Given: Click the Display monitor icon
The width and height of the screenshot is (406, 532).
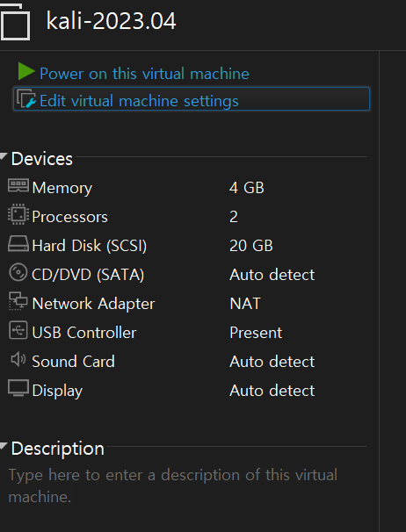Looking at the screenshot, I should tap(18, 389).
